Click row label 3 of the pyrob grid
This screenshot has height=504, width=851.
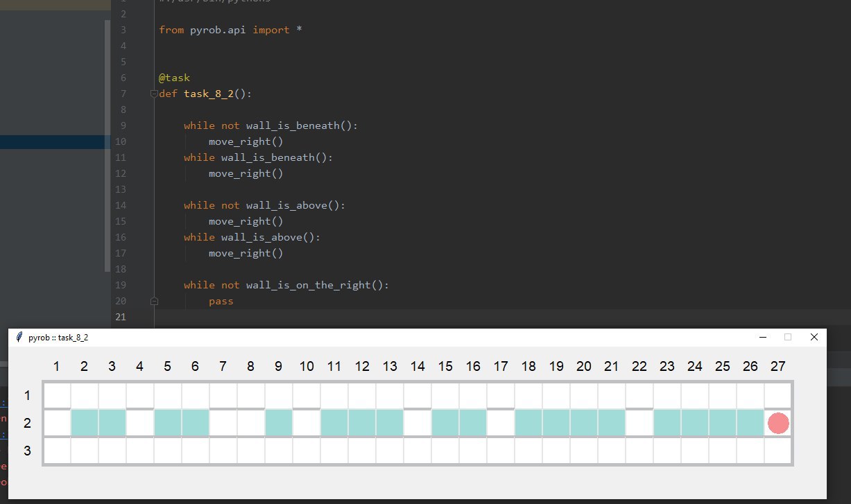(27, 451)
